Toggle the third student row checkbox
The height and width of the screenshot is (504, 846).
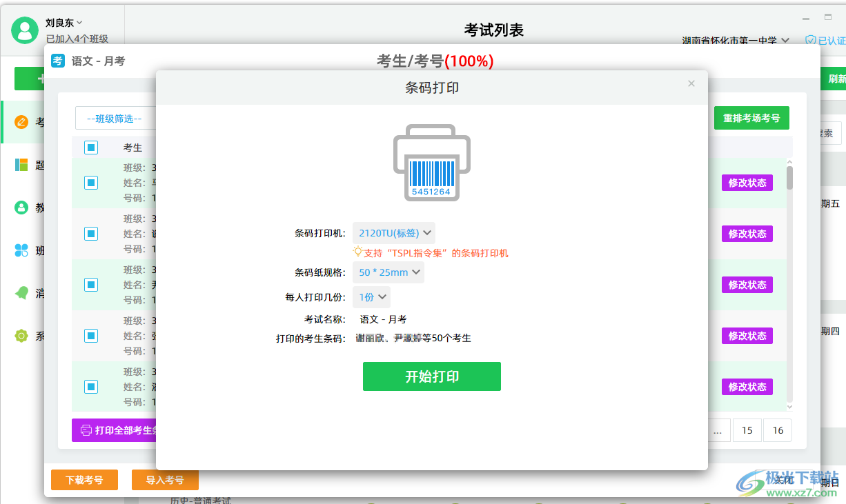coord(91,285)
